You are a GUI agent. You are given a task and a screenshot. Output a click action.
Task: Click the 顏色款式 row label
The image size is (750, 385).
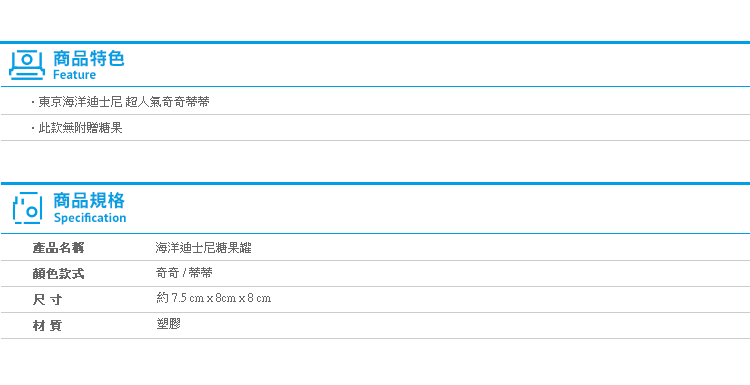[x=58, y=274]
